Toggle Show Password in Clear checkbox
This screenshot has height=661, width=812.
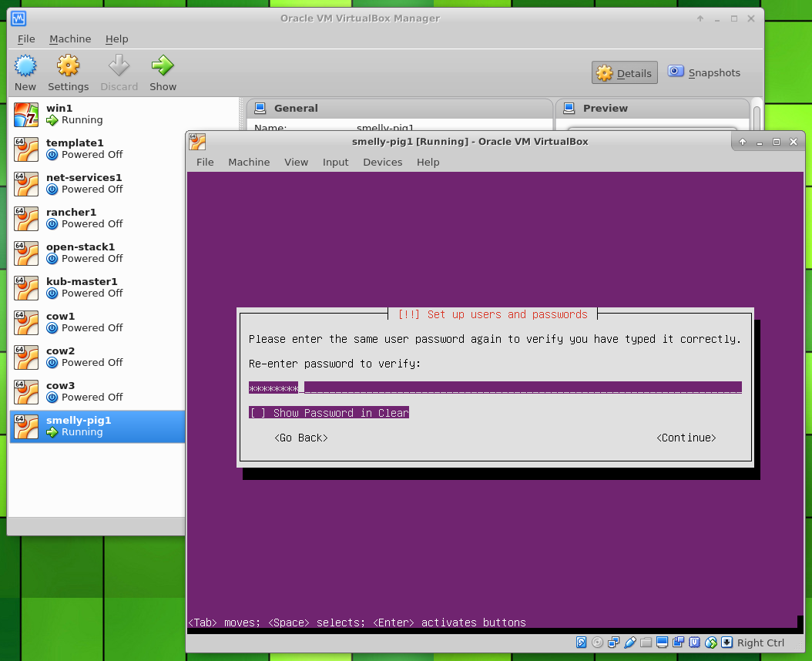click(257, 413)
